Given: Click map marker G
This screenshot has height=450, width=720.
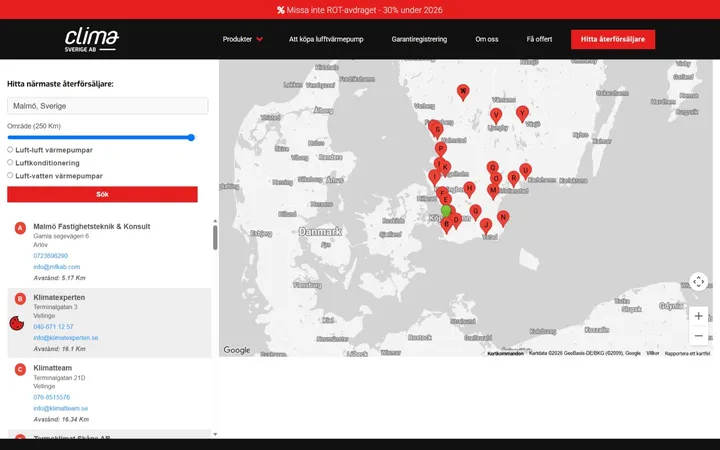Looking at the screenshot, I should (475, 212).
